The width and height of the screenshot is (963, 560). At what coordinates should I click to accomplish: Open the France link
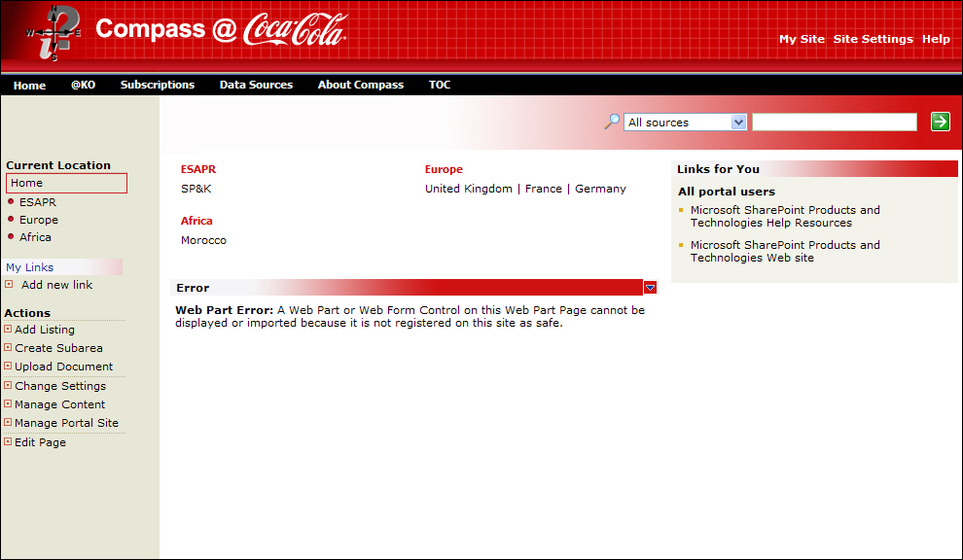(x=544, y=189)
